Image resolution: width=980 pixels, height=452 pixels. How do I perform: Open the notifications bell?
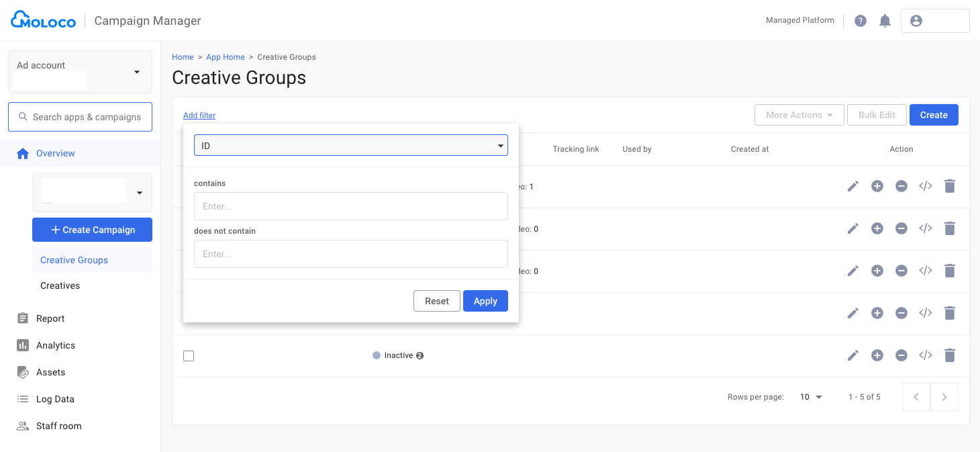[885, 21]
